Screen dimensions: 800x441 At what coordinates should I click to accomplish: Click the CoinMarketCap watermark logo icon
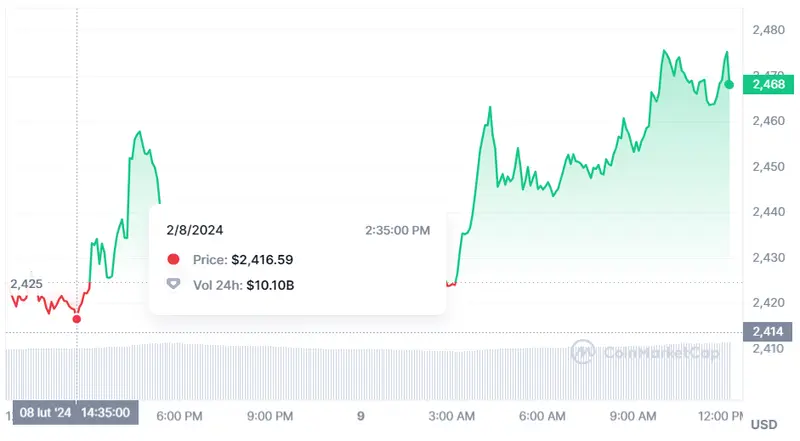pyautogui.click(x=584, y=351)
